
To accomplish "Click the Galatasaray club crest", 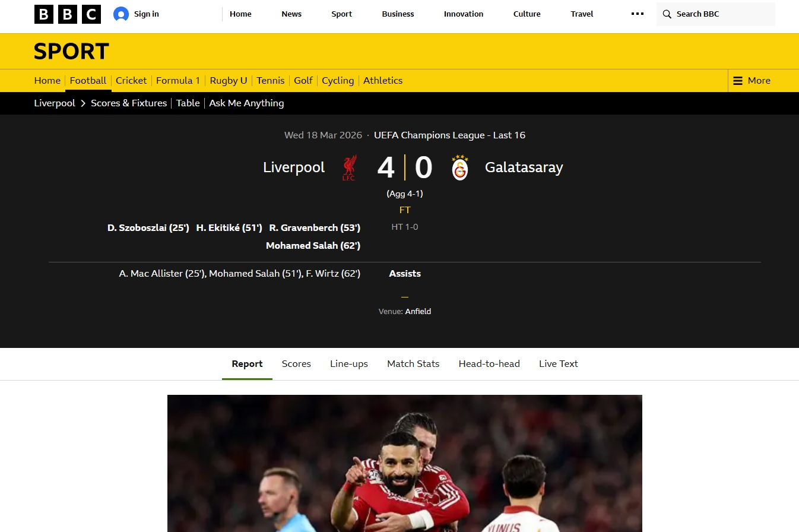I will tap(460, 168).
